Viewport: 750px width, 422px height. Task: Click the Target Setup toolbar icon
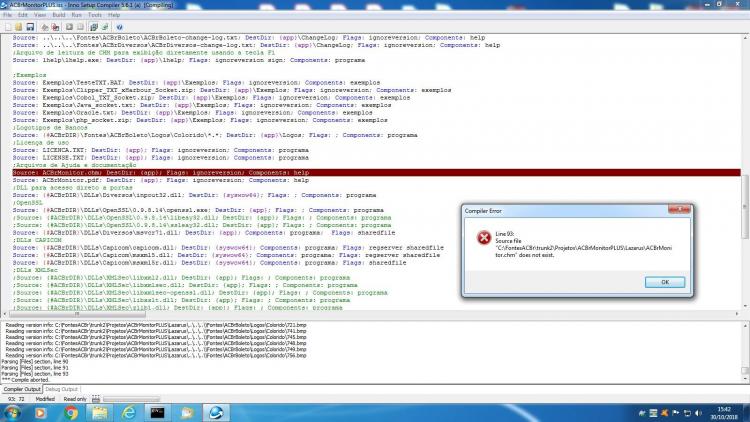94,27
